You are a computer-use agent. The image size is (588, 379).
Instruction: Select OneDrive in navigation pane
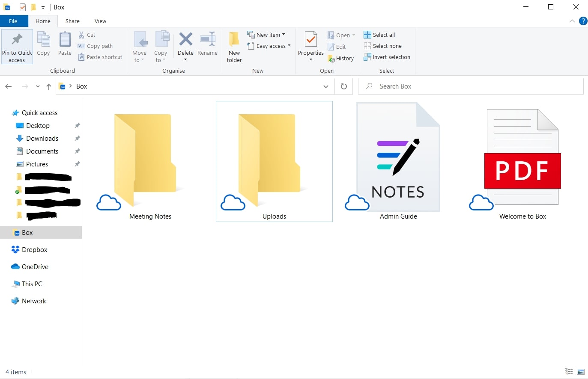tap(35, 267)
